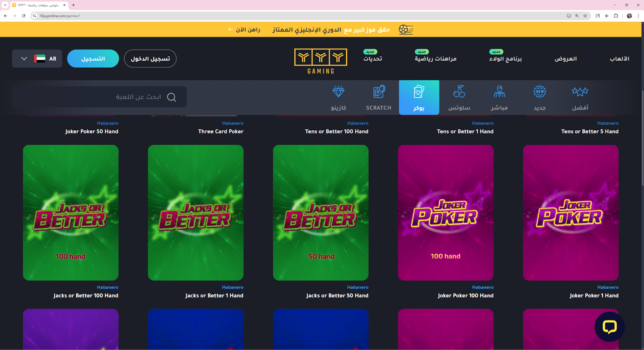Open the live chat bubble icon
The width and height of the screenshot is (644, 350).
click(609, 327)
